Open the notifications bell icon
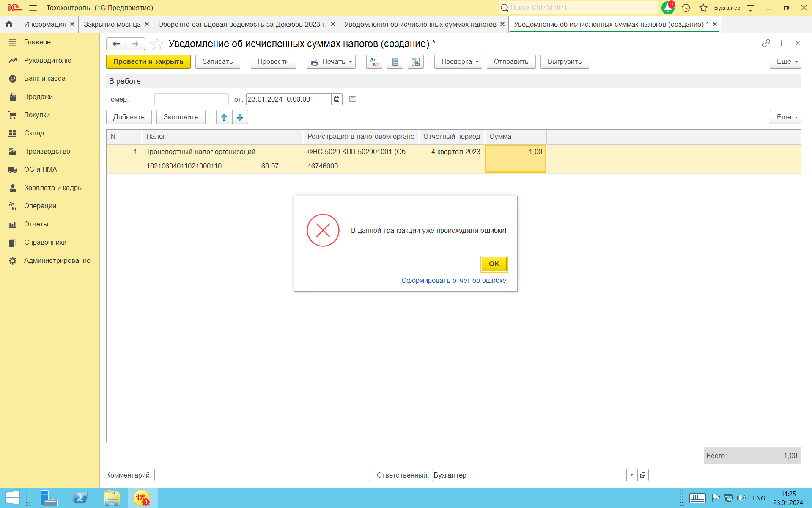812x508 pixels. click(668, 8)
